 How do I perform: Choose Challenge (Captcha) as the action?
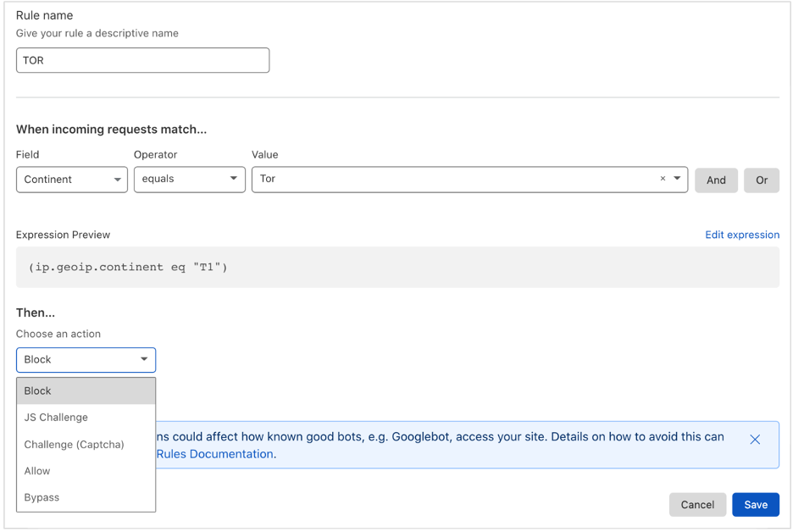[x=86, y=444]
